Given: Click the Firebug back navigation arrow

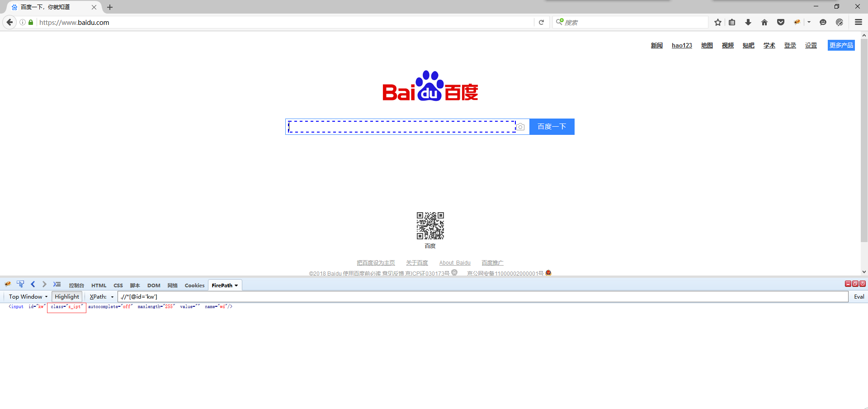Looking at the screenshot, I should pos(33,284).
